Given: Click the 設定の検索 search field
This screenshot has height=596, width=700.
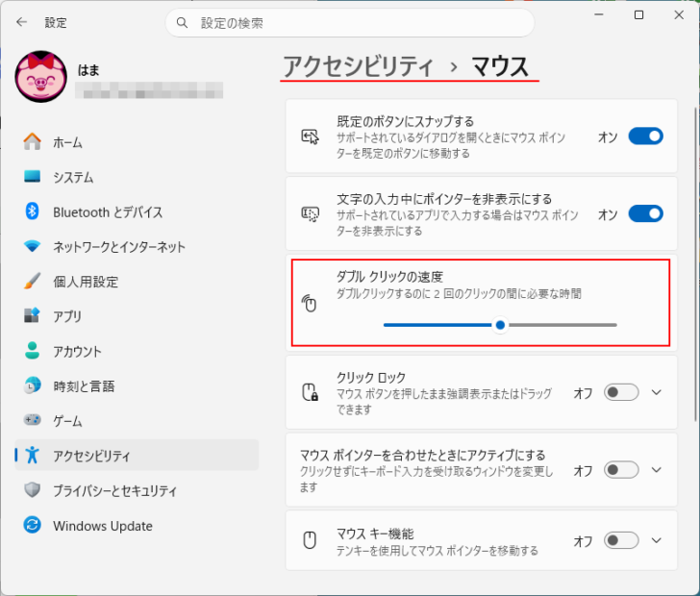Looking at the screenshot, I should click(x=350, y=23).
